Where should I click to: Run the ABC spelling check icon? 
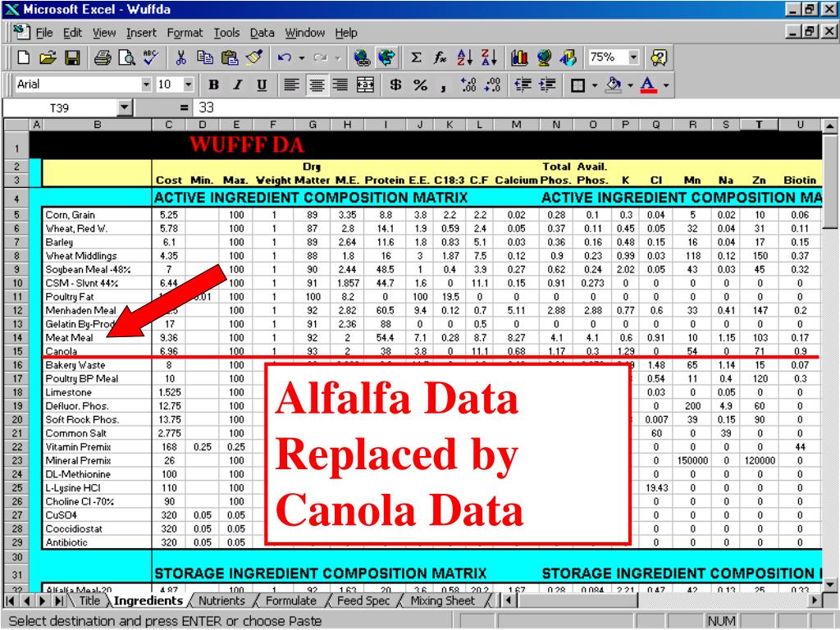[x=151, y=57]
